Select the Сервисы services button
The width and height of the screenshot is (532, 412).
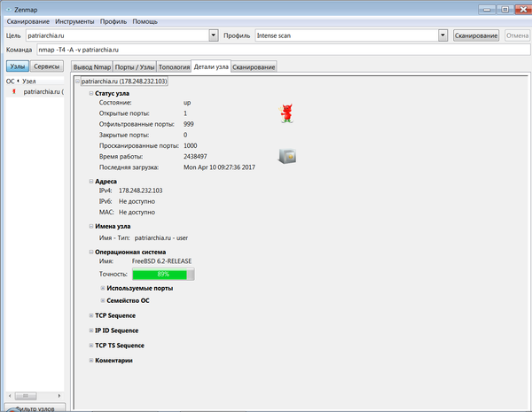click(47, 66)
